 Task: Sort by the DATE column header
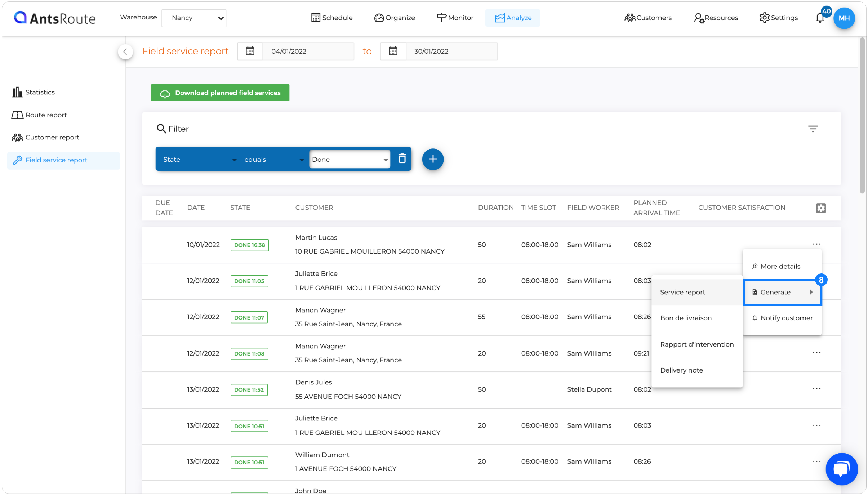(196, 208)
